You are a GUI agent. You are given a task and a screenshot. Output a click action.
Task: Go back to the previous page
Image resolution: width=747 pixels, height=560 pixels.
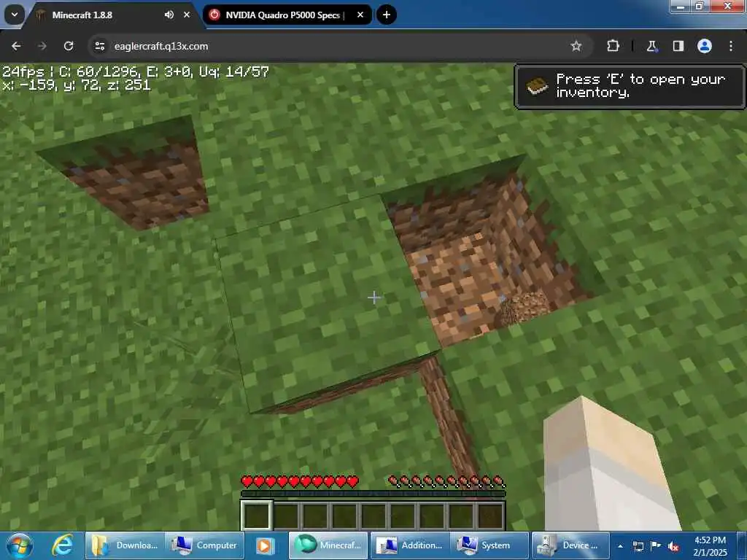(16, 46)
